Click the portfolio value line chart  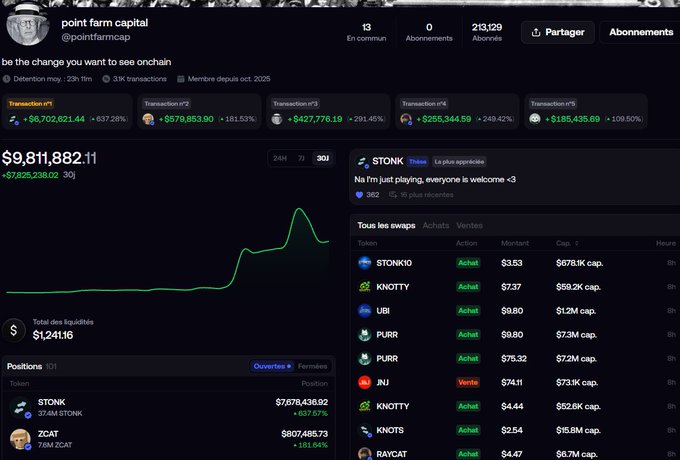[167, 251]
